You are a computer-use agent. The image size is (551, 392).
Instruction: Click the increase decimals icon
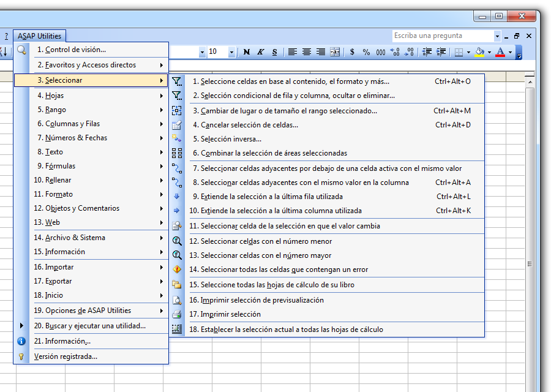tap(394, 52)
